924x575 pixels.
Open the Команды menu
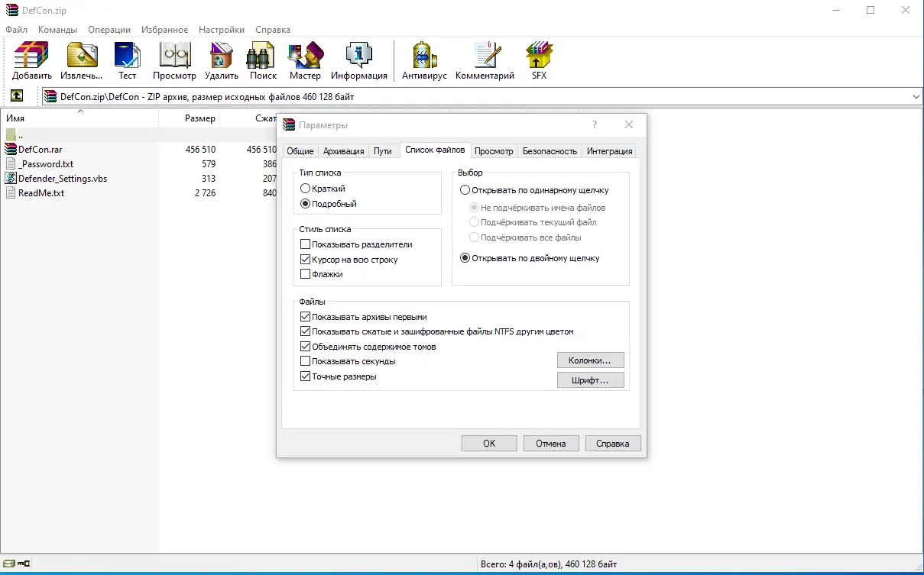[57, 30]
